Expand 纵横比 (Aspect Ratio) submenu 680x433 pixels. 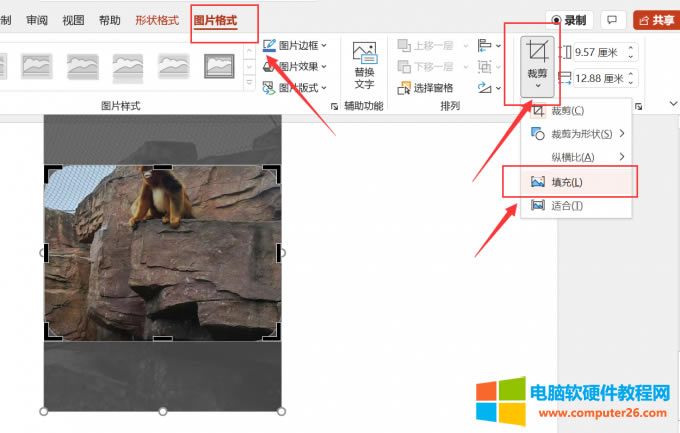click(x=575, y=157)
